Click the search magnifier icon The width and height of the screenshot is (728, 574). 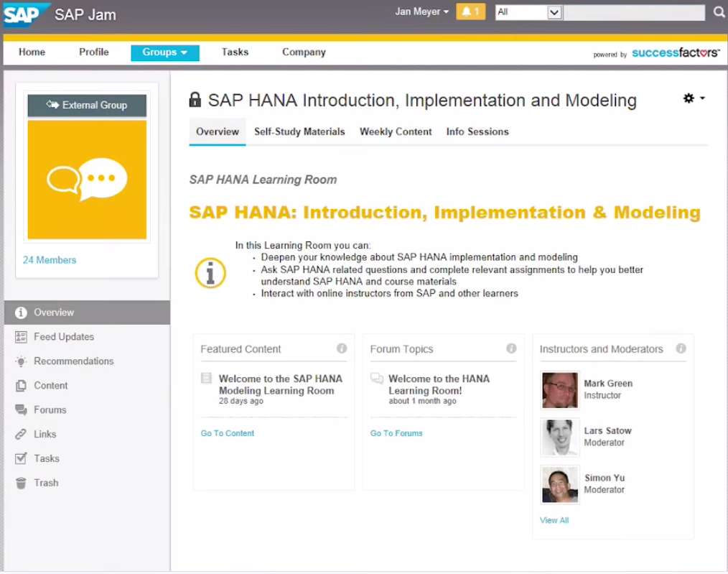click(719, 12)
